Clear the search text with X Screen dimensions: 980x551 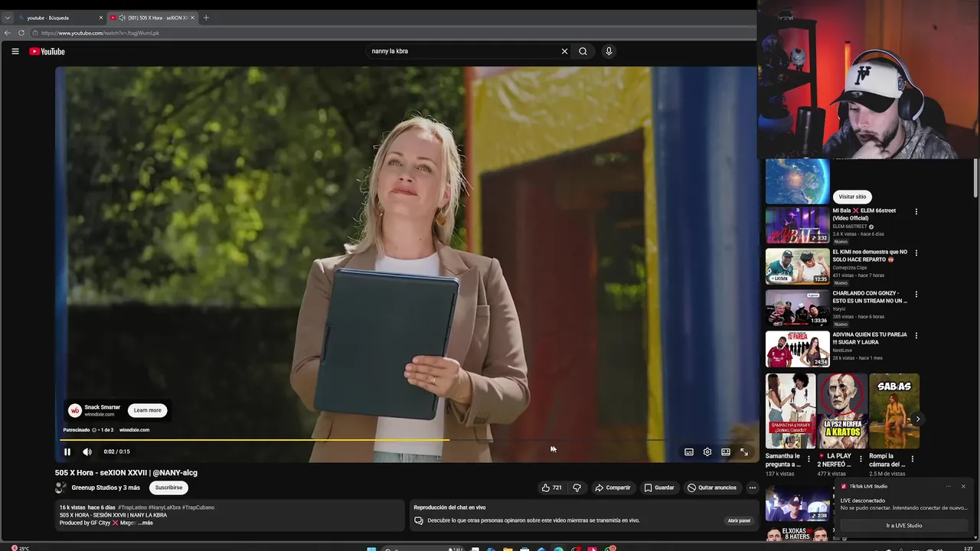564,51
